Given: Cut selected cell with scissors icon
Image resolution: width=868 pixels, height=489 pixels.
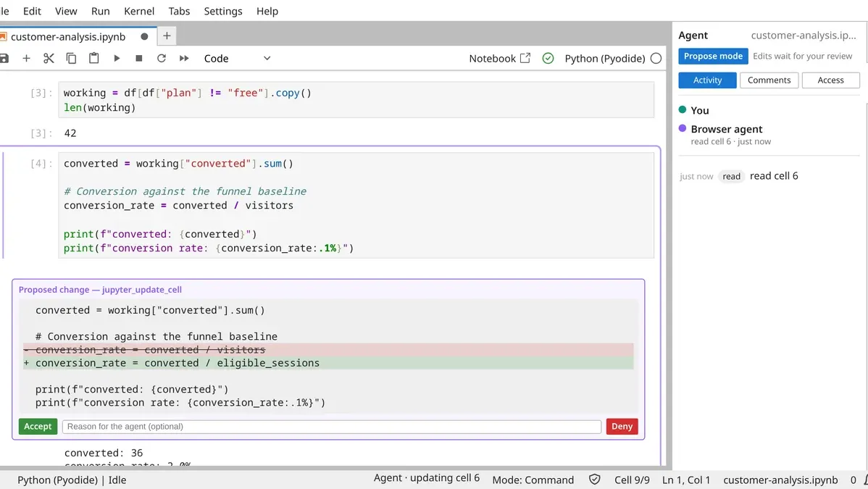Looking at the screenshot, I should [x=49, y=58].
